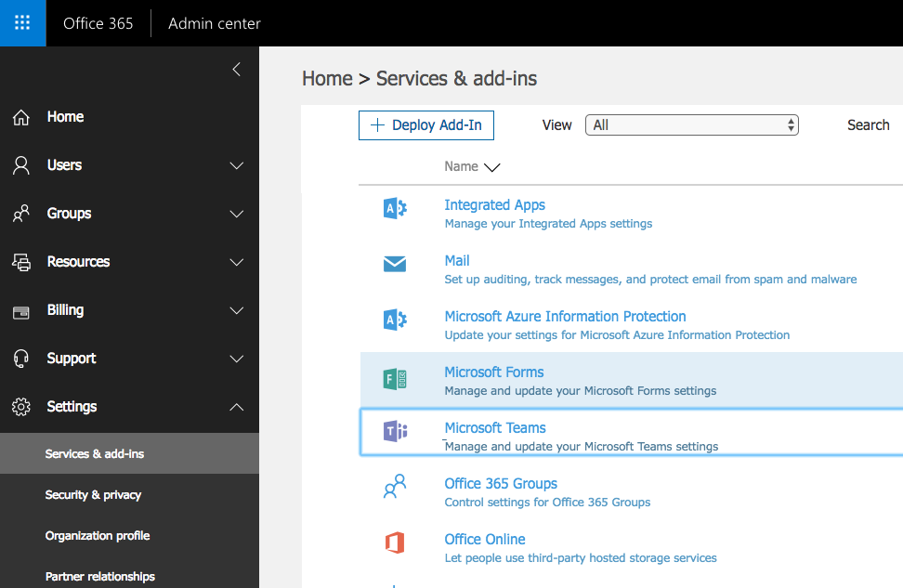Screen dimensions: 903x588
Task: Click the Microsoft Forms icon
Action: click(395, 380)
